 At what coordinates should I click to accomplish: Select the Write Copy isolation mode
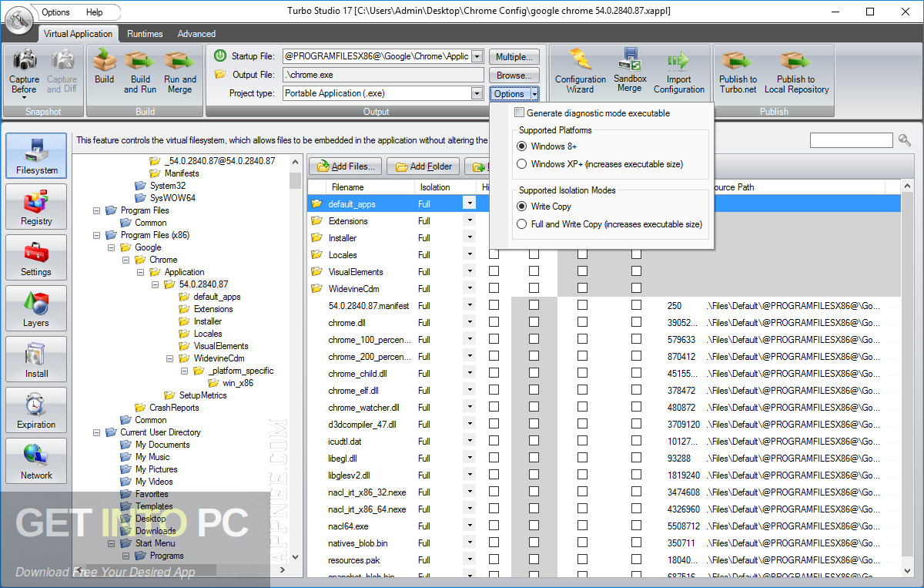pos(522,206)
